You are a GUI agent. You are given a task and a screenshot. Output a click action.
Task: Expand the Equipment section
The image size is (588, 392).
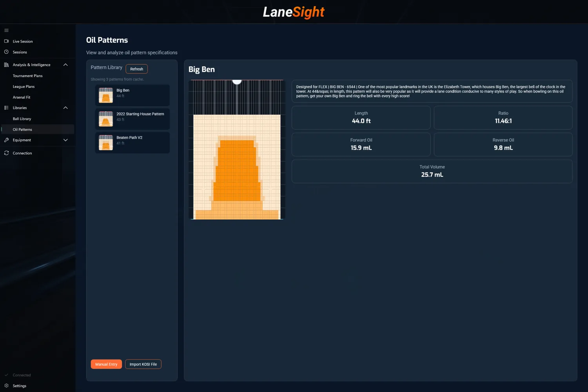[x=65, y=140]
